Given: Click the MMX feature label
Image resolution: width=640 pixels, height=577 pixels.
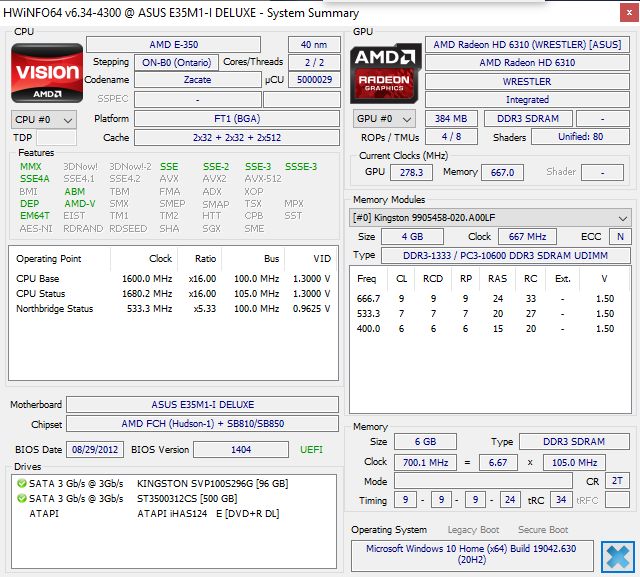Looking at the screenshot, I should click(x=31, y=166).
